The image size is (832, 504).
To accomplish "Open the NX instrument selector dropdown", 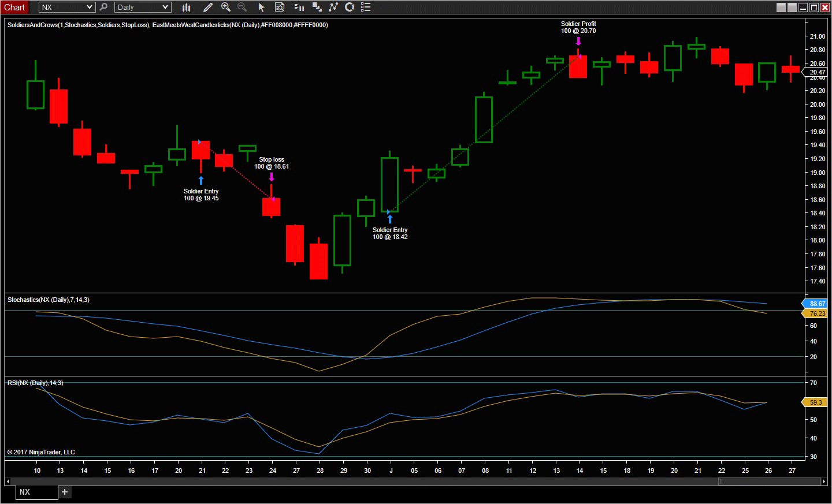I will [67, 7].
